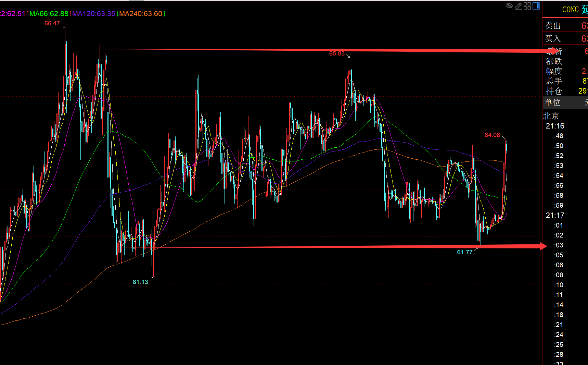
Task: Click the 64.08 latest high label
Action: coord(492,135)
